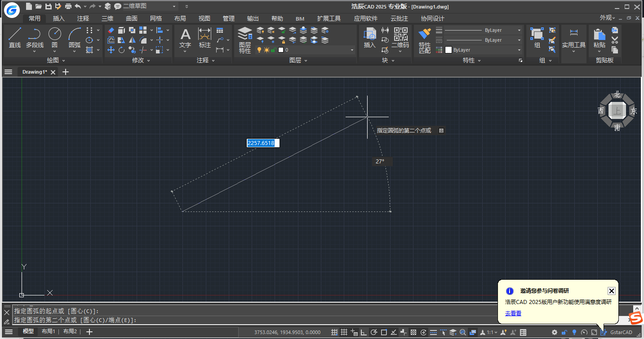Enable ortho mode in the status bar
The image size is (644, 339).
point(363,332)
